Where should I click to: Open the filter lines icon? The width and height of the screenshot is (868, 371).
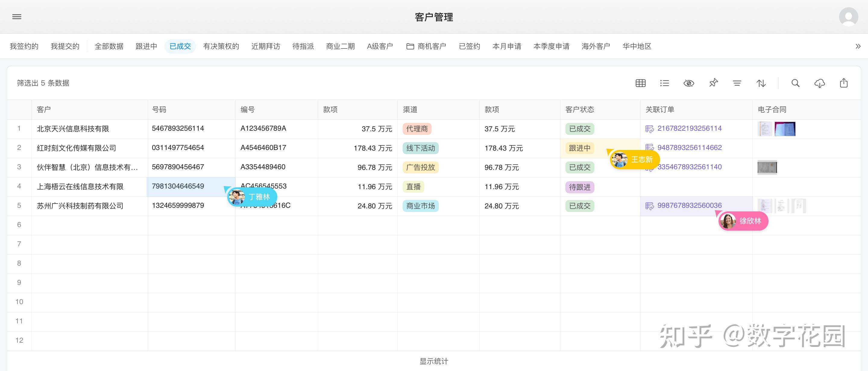737,83
